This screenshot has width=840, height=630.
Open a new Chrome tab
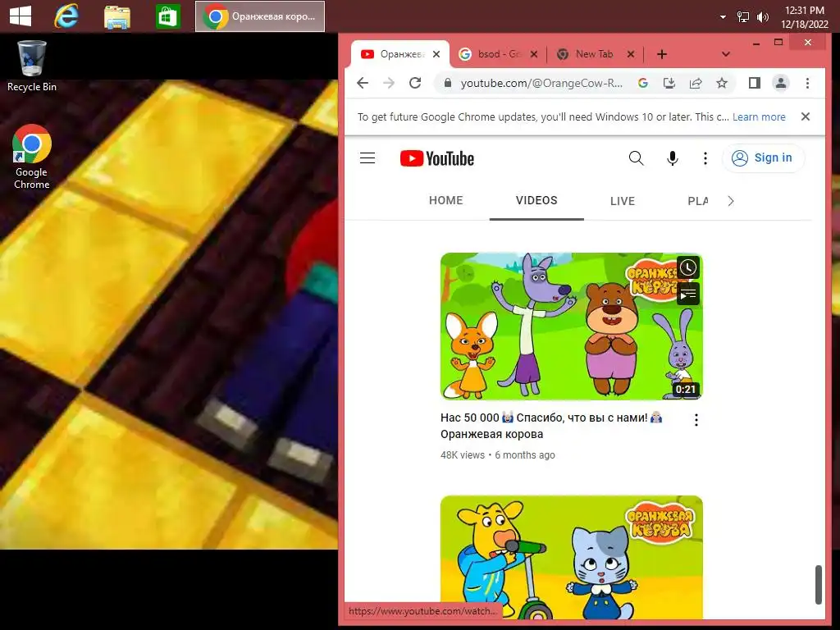662,54
